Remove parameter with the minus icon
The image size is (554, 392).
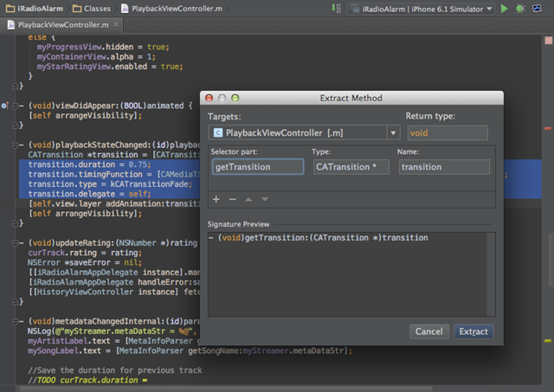tap(232, 199)
